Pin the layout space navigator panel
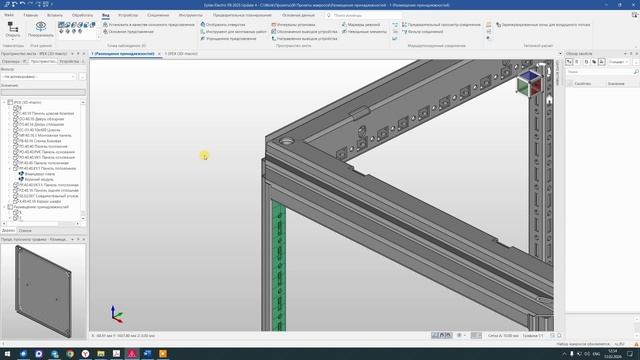Viewport: 640px width, 360px height. coord(78,53)
